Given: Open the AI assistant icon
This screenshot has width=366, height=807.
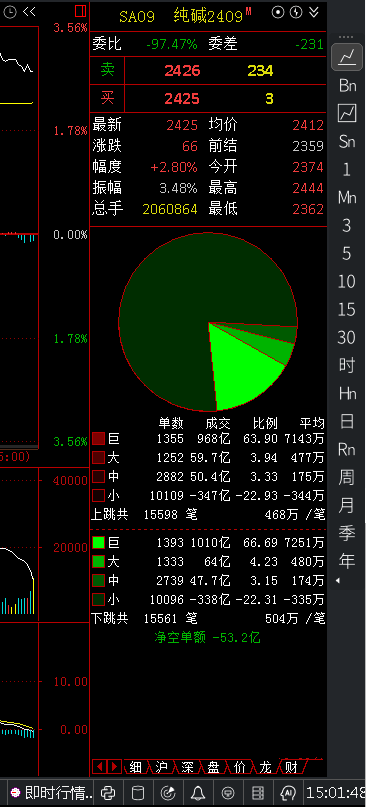Looking at the screenshot, I should (x=288, y=793).
